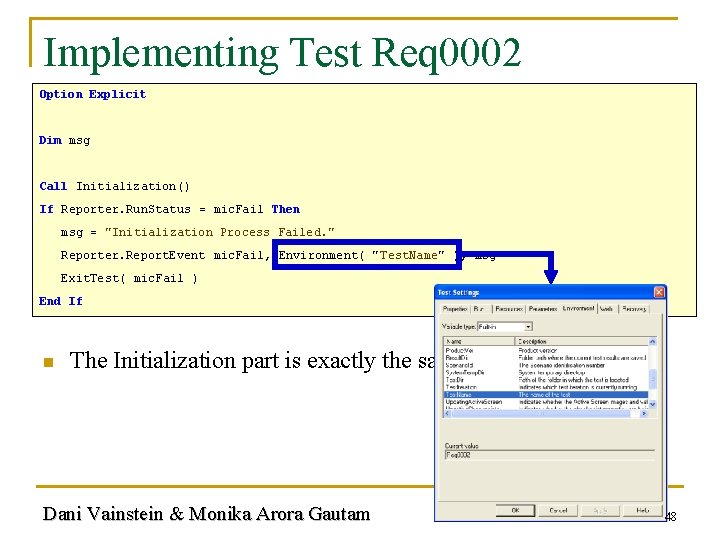Click the "Dim msg" code line
Image resolution: width=720 pixels, height=540 pixels.
(64, 140)
